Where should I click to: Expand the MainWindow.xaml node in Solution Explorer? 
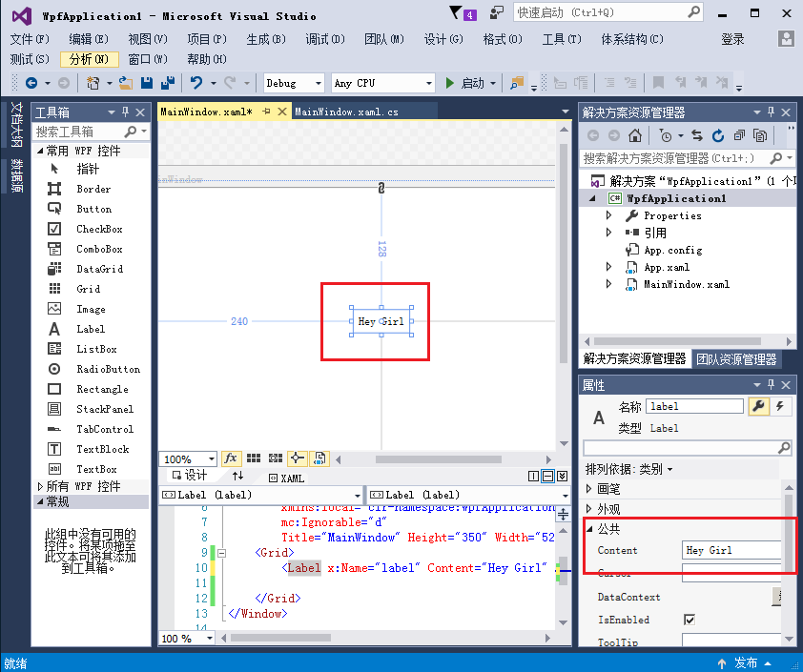tap(608, 284)
